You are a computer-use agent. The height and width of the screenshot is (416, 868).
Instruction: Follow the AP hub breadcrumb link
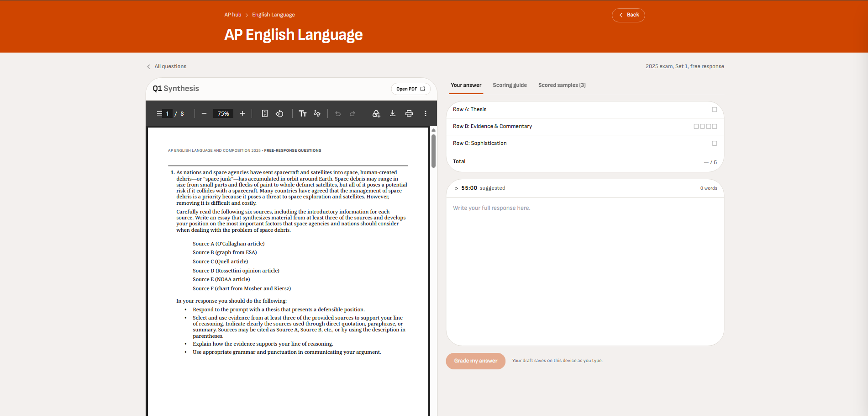[233, 15]
